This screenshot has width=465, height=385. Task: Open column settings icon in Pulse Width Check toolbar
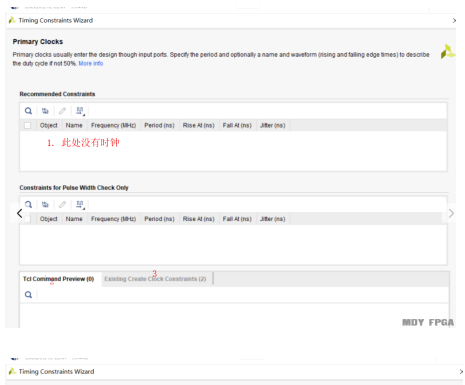point(80,204)
